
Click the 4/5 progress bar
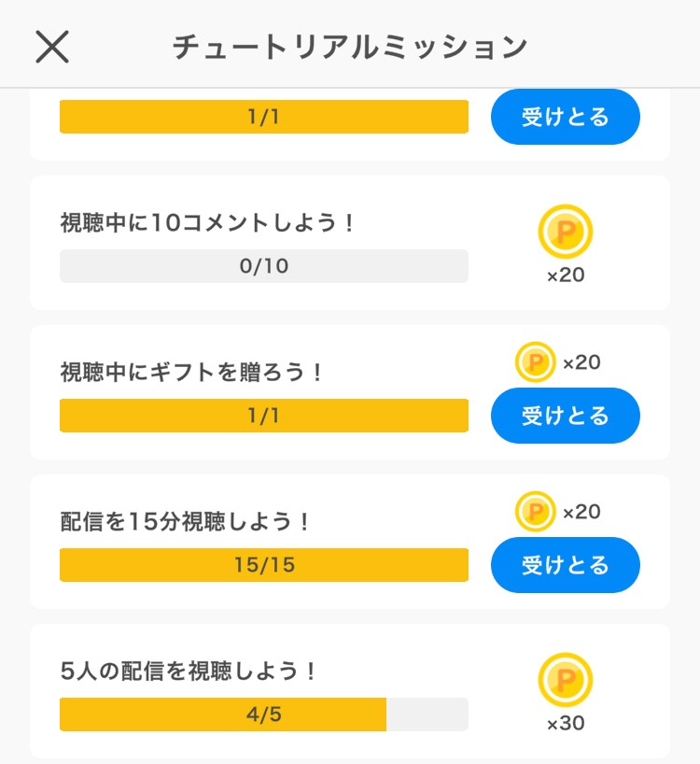[x=264, y=714]
